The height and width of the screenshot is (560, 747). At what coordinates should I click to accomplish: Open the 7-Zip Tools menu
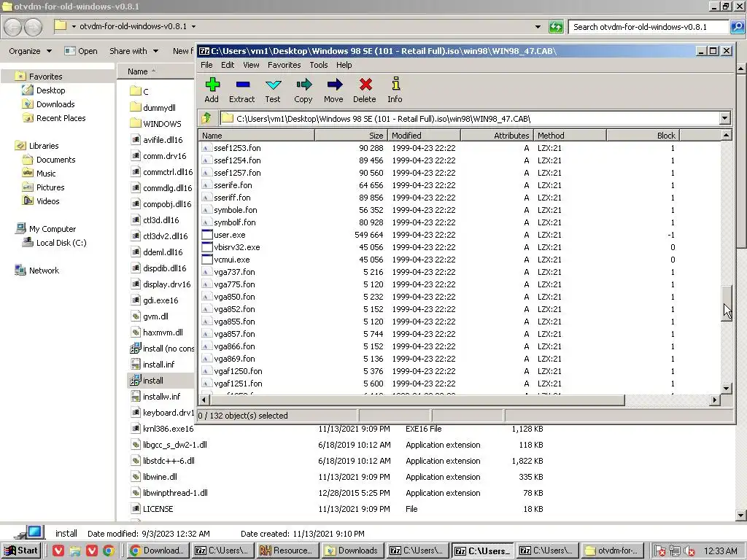[x=319, y=65]
